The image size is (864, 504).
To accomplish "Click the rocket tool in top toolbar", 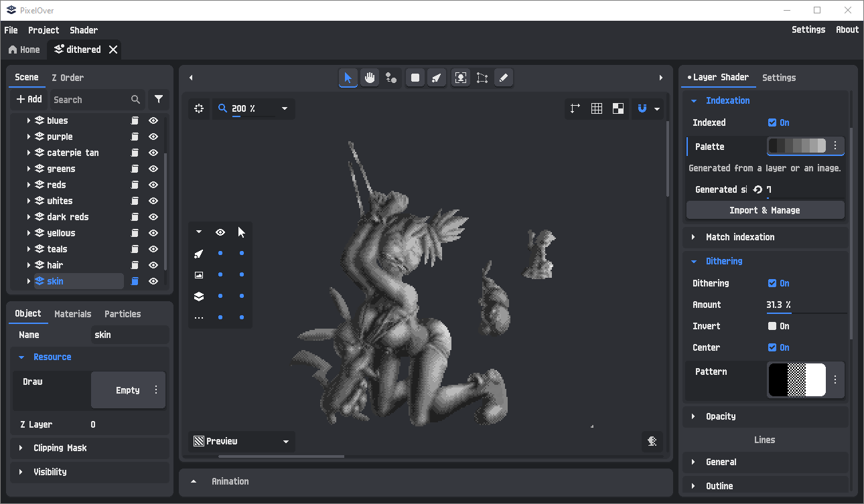I will [x=436, y=78].
